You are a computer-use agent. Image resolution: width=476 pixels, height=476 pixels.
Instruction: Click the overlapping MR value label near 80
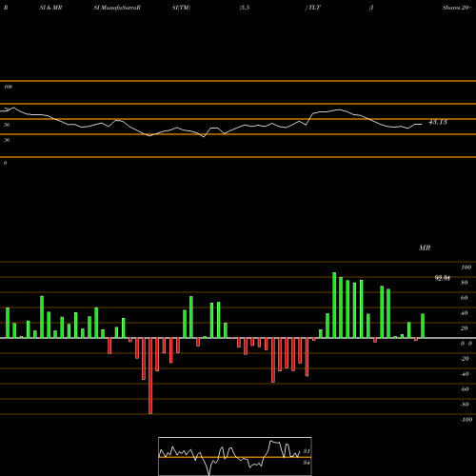pyautogui.click(x=443, y=278)
